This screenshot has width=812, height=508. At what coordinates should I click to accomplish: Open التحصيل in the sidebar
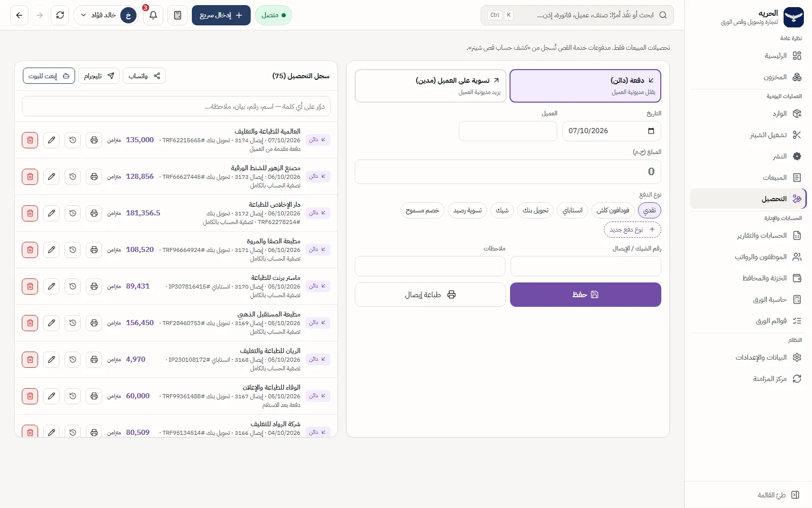748,199
